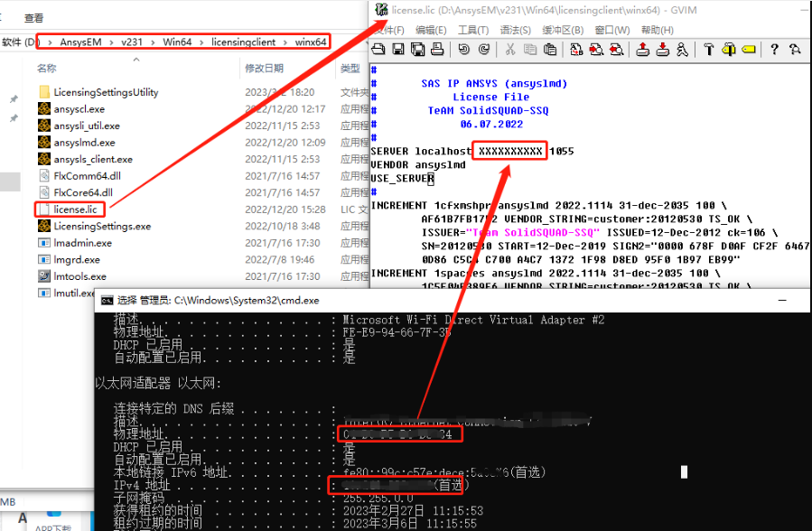Select FlxCore64.dll in file list

(x=83, y=192)
